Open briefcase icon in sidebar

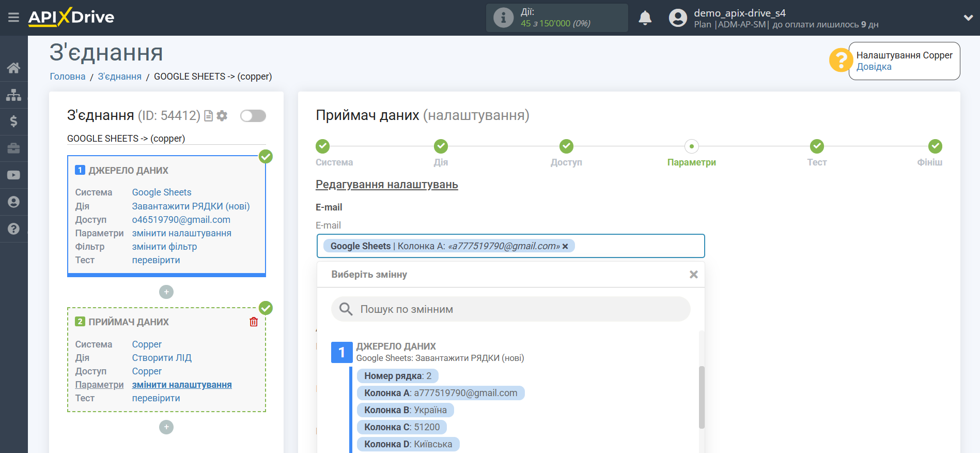[x=14, y=148]
